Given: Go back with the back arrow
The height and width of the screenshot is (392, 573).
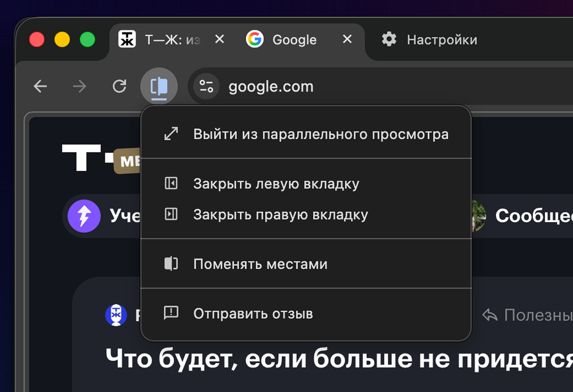Looking at the screenshot, I should point(40,86).
